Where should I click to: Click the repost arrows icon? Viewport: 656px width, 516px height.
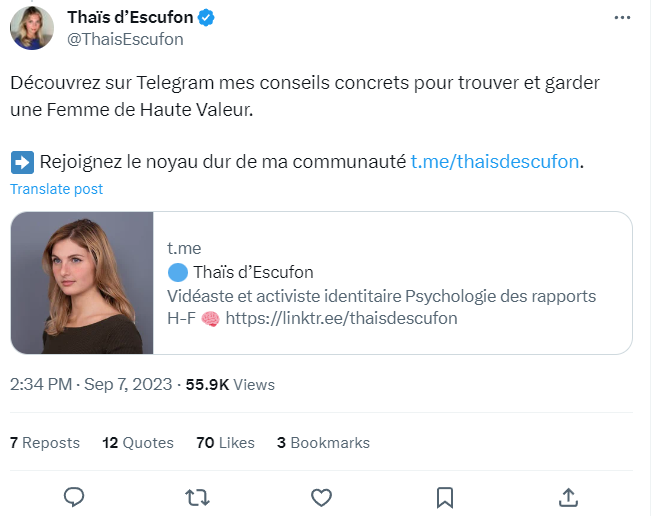(198, 496)
